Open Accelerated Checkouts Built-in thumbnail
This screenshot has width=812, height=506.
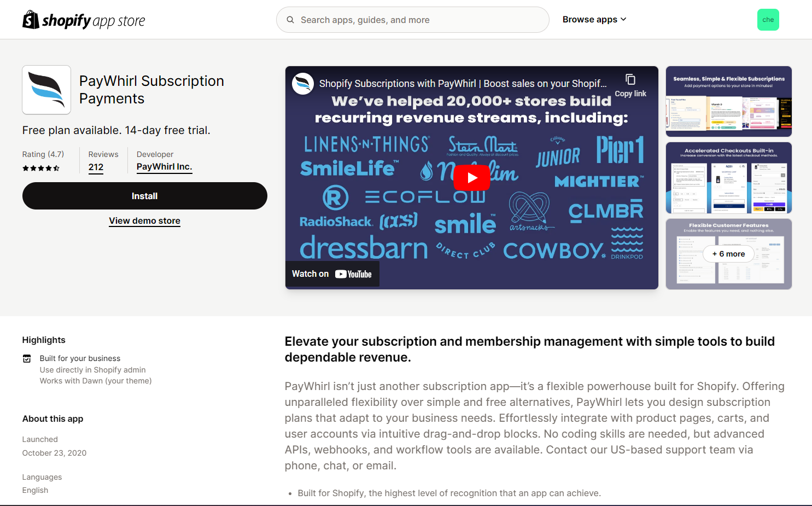click(x=729, y=178)
